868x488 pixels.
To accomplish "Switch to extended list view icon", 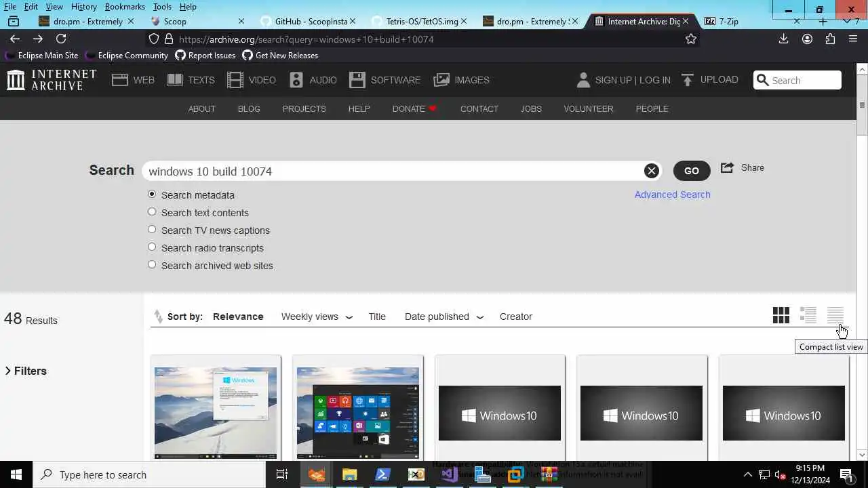I will point(808,315).
